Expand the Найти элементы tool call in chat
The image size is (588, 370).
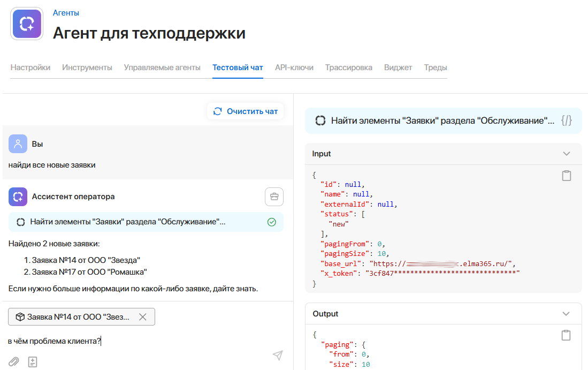(128, 222)
